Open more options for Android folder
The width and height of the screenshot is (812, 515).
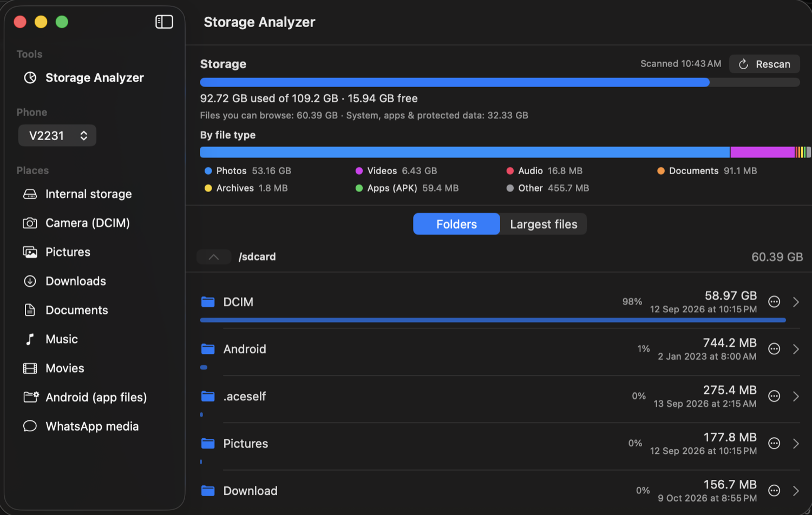coord(775,349)
